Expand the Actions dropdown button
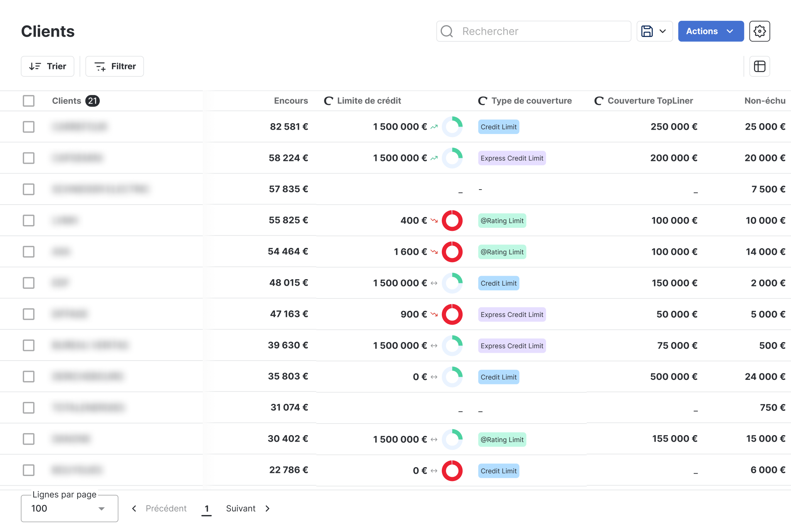The height and width of the screenshot is (532, 791). click(x=711, y=31)
